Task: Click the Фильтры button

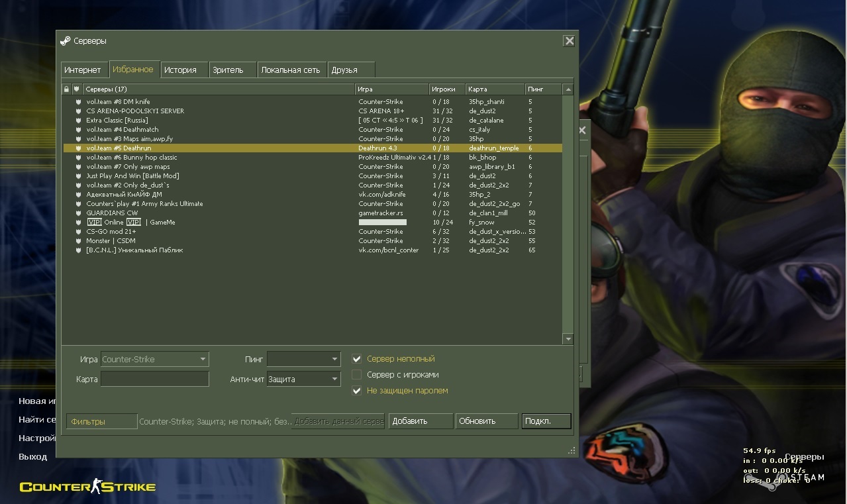Action: pos(102,421)
